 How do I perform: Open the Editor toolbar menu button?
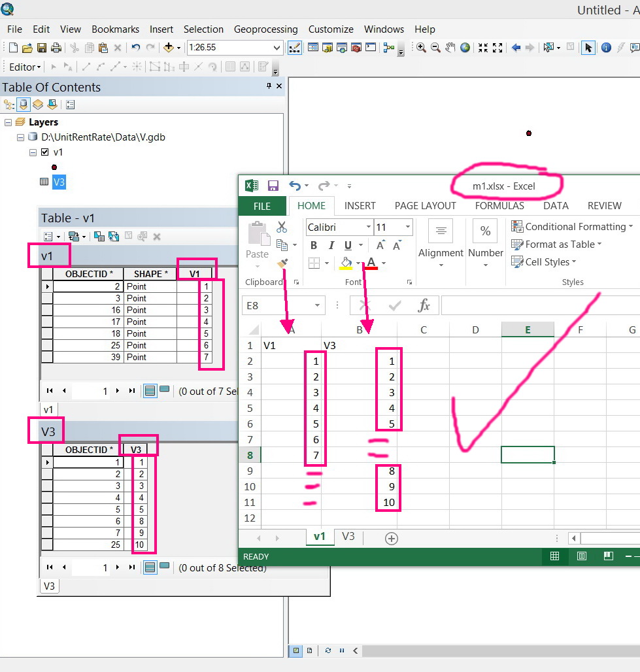(25, 67)
